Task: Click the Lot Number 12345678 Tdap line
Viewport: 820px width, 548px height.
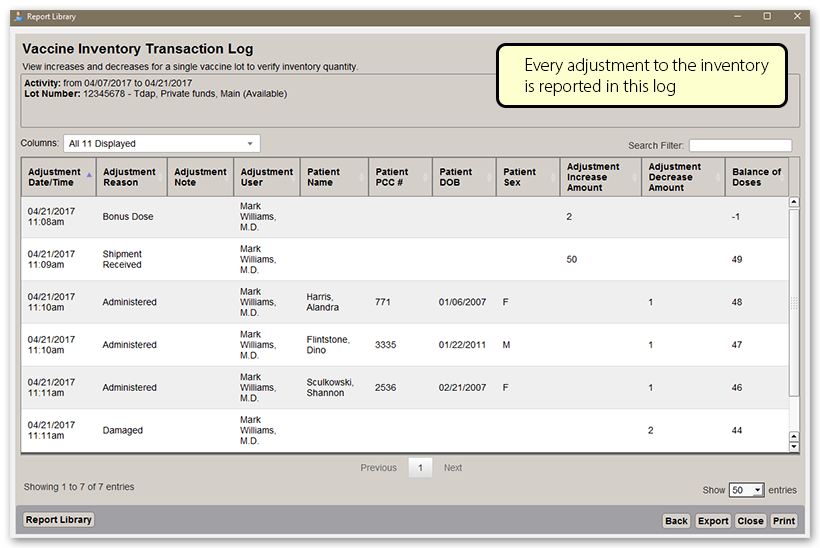Action: (x=156, y=94)
